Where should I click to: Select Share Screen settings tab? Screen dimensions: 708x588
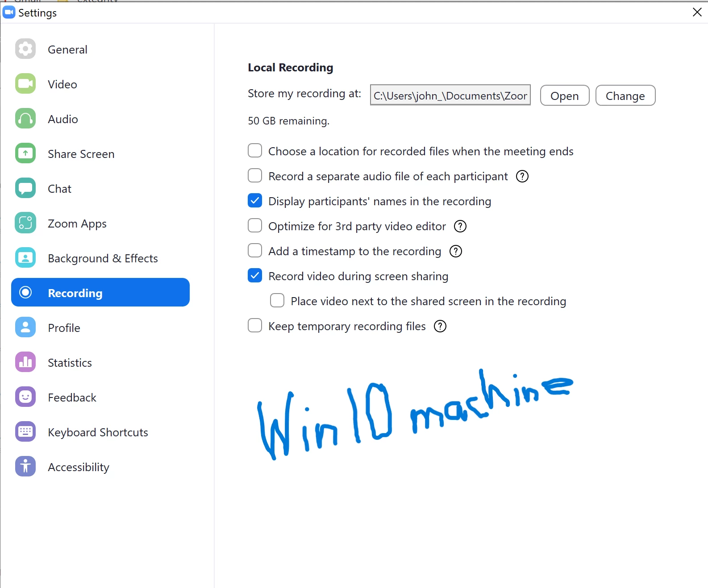pyautogui.click(x=81, y=154)
